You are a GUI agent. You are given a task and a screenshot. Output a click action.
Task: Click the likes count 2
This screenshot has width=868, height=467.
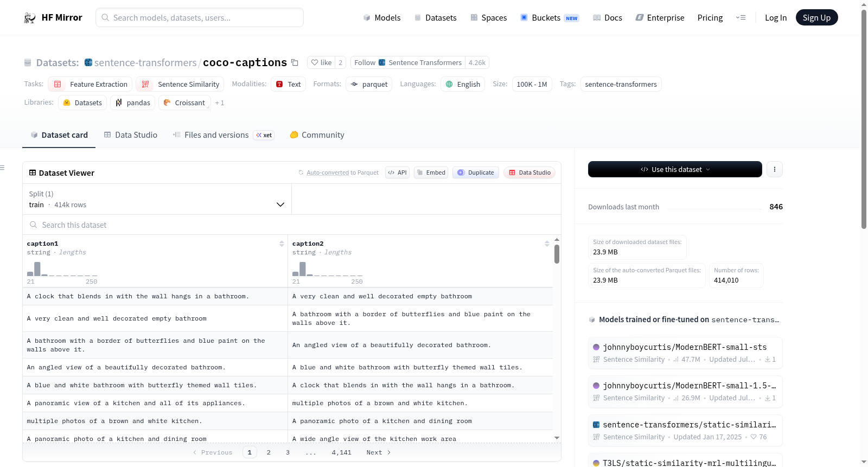(x=340, y=62)
